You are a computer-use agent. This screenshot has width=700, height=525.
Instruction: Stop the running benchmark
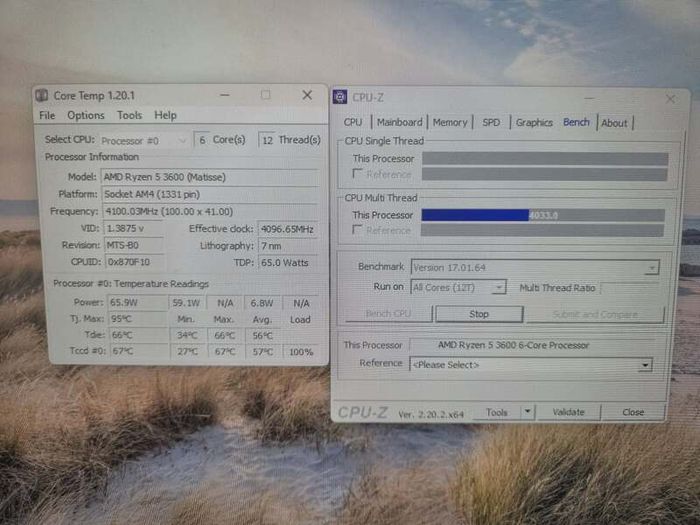tap(479, 314)
